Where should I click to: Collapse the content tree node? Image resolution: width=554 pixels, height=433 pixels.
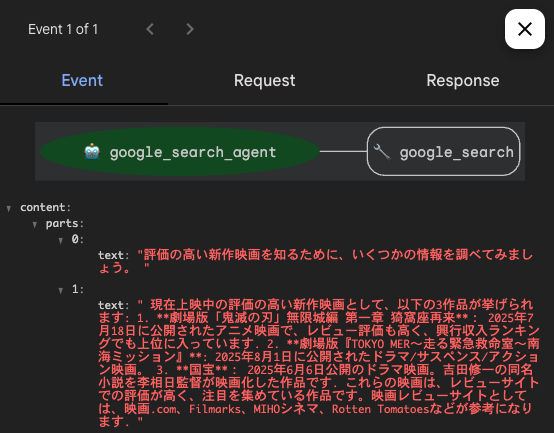9,208
